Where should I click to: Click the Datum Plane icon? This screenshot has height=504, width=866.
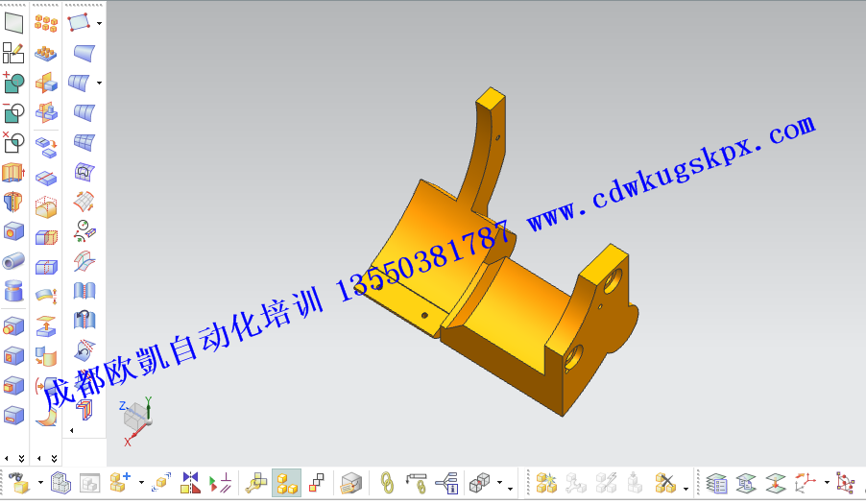click(x=13, y=23)
